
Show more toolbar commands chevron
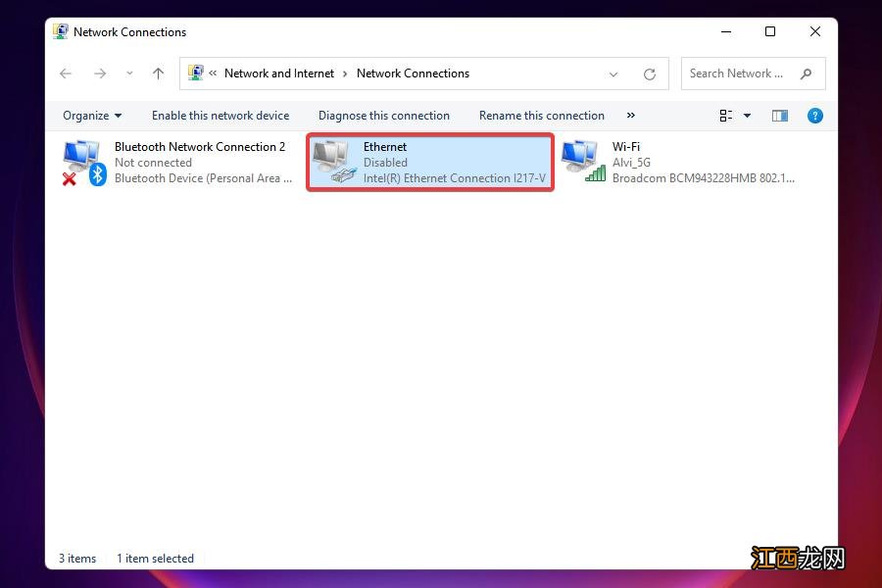(x=630, y=116)
